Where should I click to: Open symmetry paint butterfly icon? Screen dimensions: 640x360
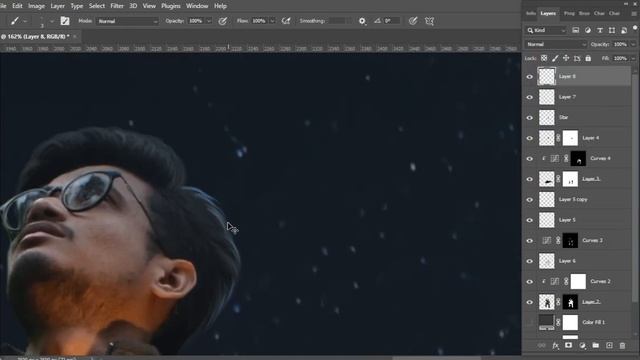pos(429,21)
